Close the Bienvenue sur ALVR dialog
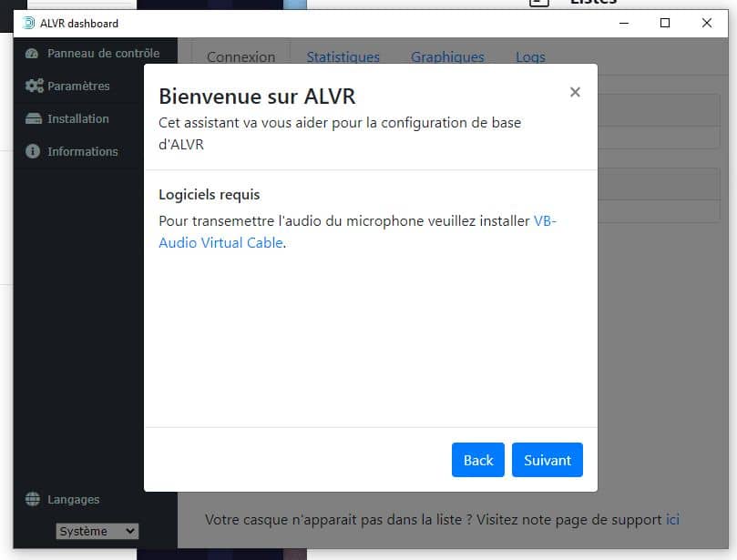 click(x=575, y=92)
